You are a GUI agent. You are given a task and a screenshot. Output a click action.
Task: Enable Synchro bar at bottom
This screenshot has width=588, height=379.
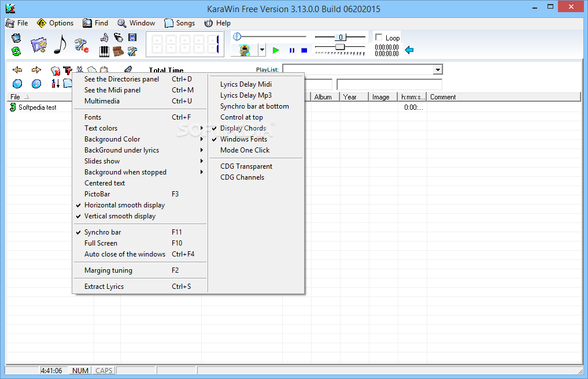pos(254,106)
